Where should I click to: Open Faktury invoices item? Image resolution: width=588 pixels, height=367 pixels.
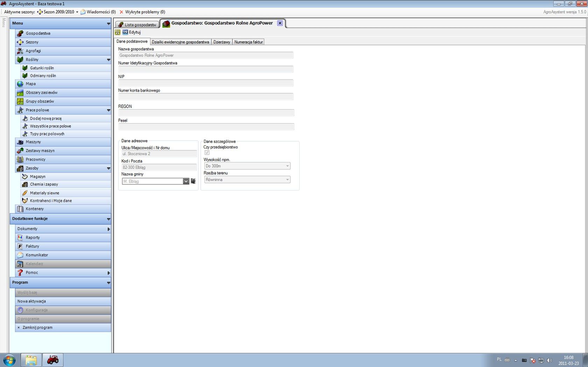(63, 246)
